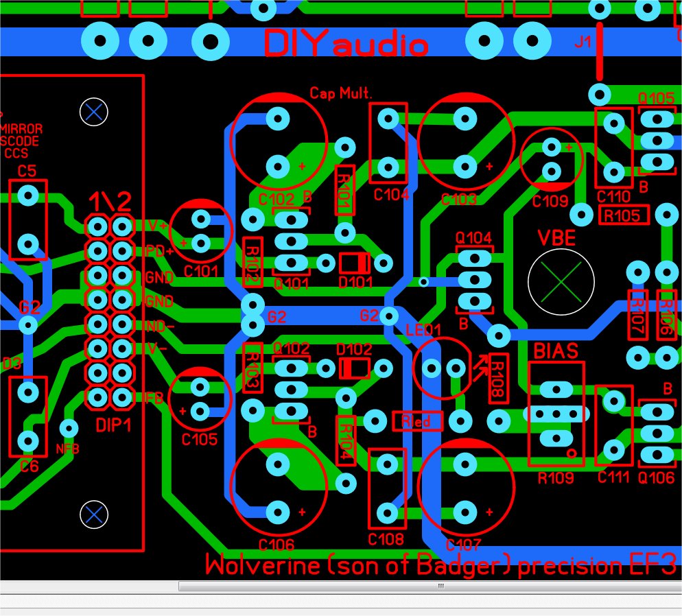682x616 pixels.
Task: Click the Q105 transistor label
Action: (656, 98)
